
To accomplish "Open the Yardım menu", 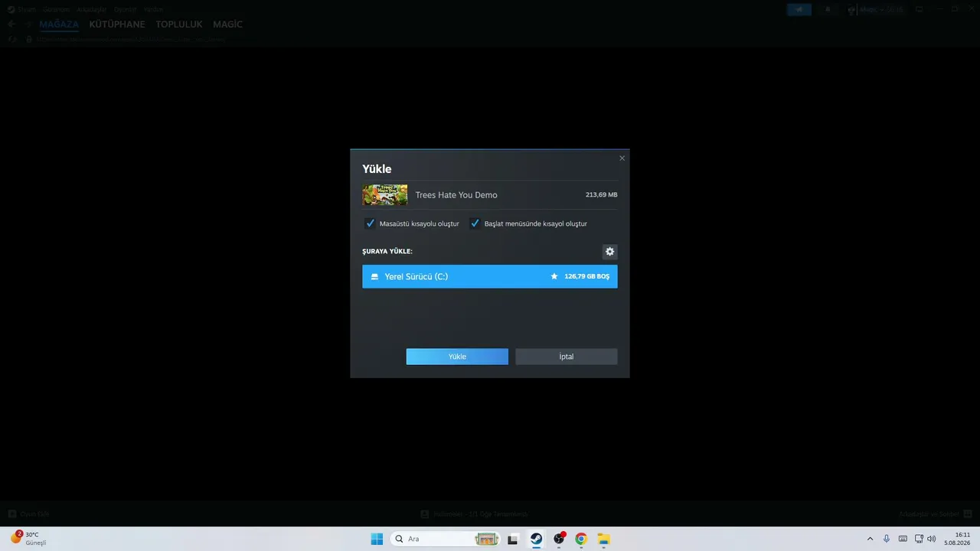I will click(x=154, y=9).
